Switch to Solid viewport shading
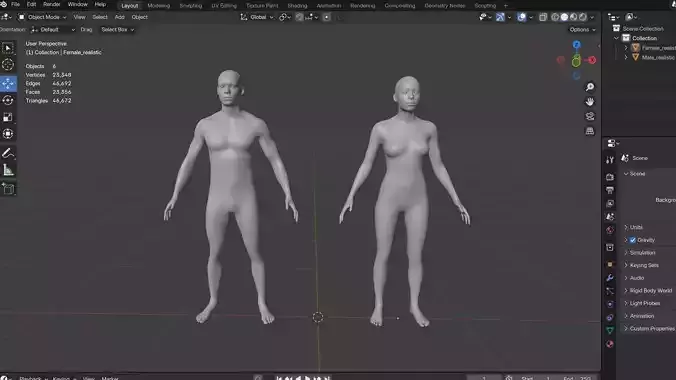 tap(564, 17)
